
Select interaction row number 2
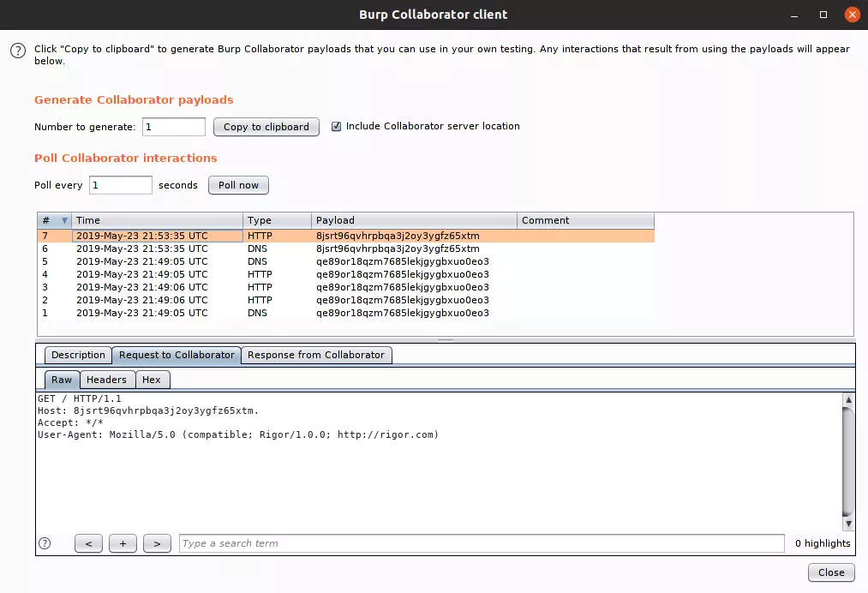point(346,300)
